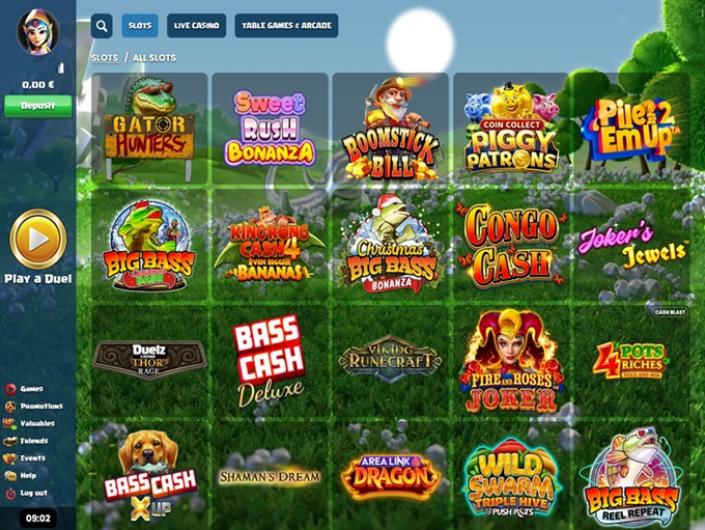Follow the Slots breadcrumb link
705x530 pixels.
tap(104, 58)
